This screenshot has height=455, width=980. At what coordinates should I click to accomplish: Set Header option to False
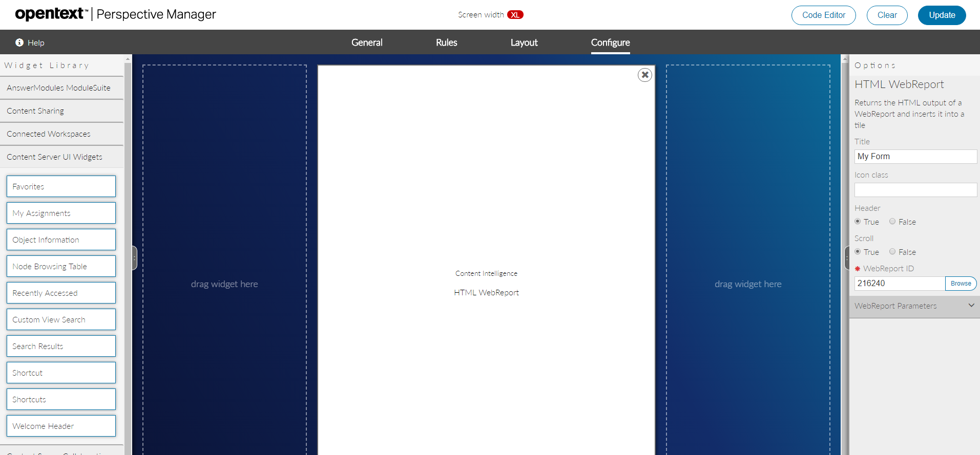(892, 222)
